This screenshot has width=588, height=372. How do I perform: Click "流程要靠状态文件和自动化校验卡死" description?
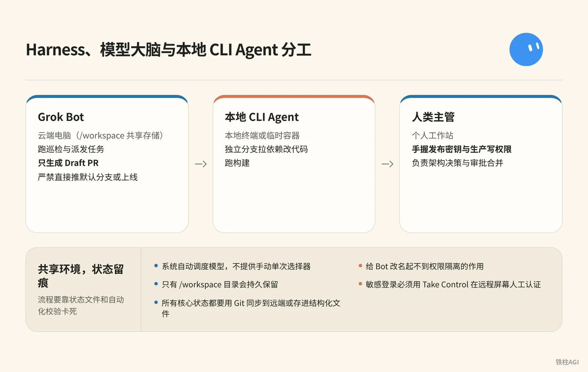81,306
